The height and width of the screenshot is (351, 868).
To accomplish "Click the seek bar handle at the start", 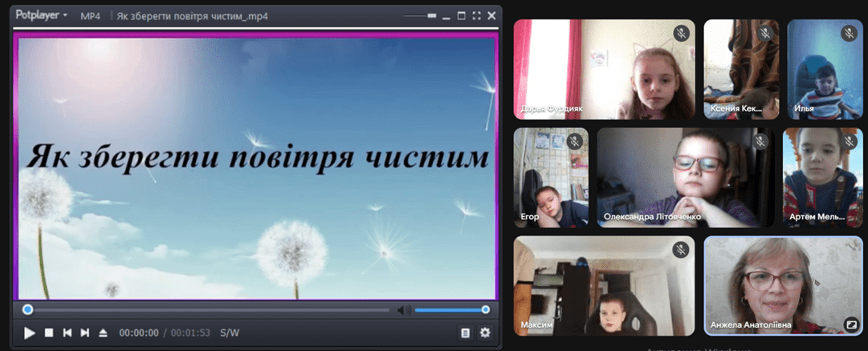I will tap(27, 309).
